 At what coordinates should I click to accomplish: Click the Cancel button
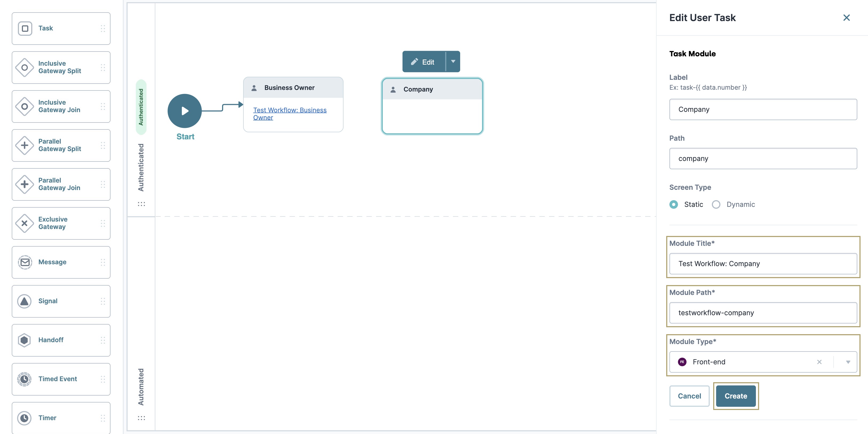coord(689,396)
